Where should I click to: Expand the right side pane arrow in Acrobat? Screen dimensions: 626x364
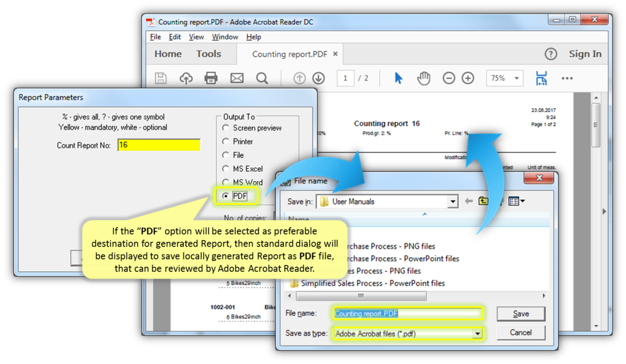coord(605,211)
